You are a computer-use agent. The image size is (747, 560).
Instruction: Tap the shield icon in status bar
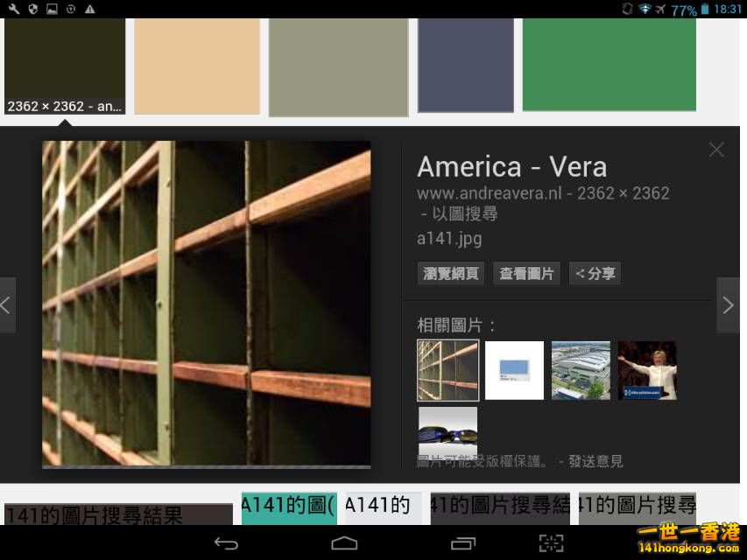(x=33, y=9)
